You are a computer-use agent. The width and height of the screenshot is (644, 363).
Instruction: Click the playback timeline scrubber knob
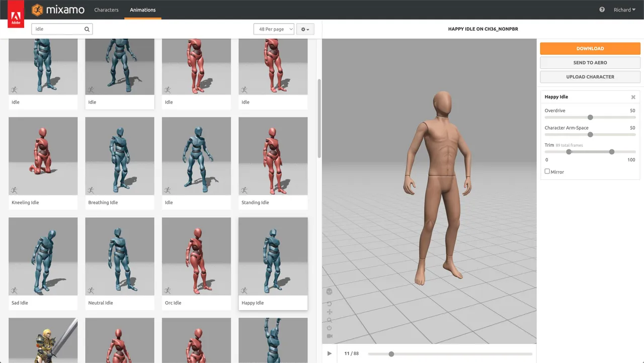pyautogui.click(x=391, y=354)
